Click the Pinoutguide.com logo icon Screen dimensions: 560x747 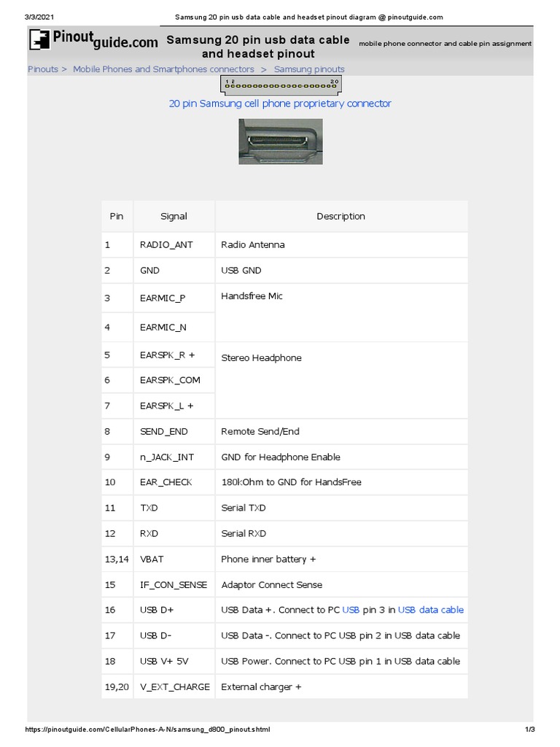pos(39,39)
